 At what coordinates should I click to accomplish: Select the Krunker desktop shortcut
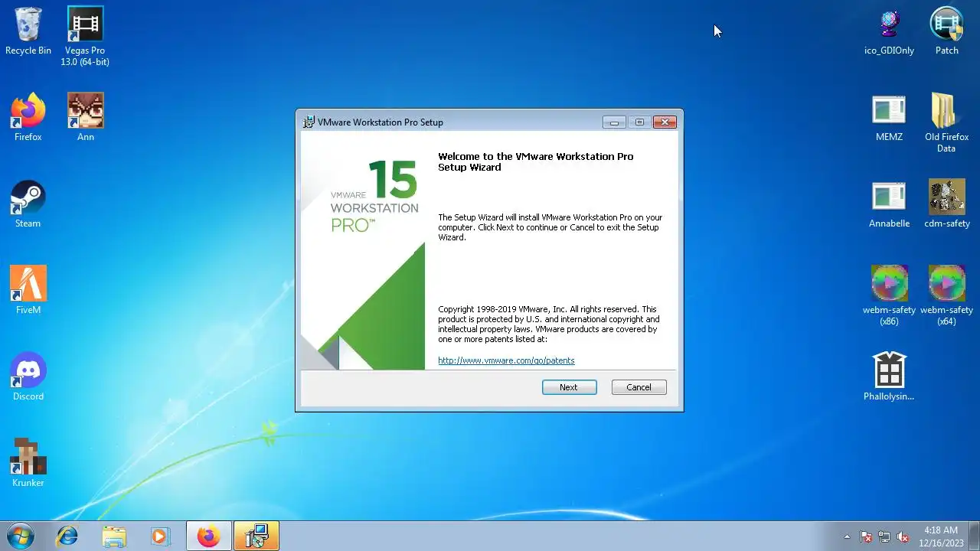pyautogui.click(x=28, y=463)
